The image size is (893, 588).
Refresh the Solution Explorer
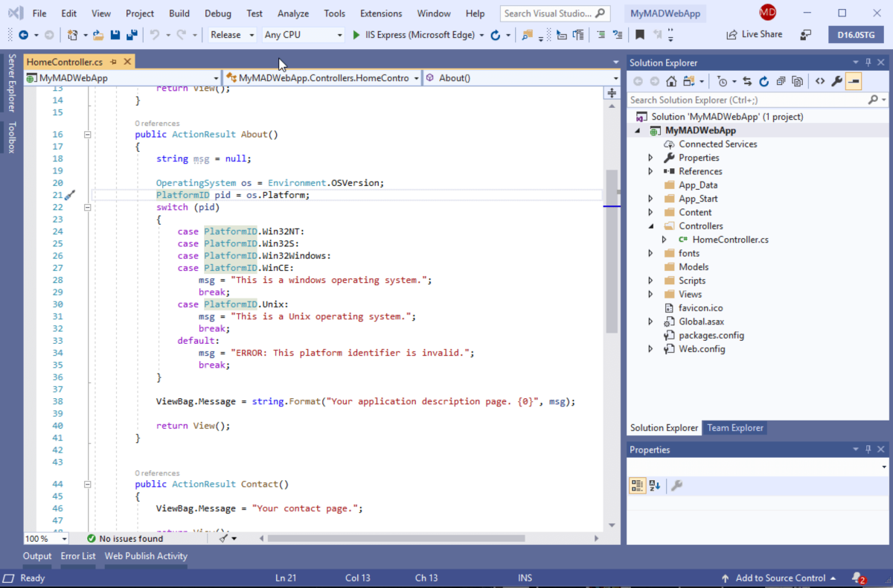point(764,80)
